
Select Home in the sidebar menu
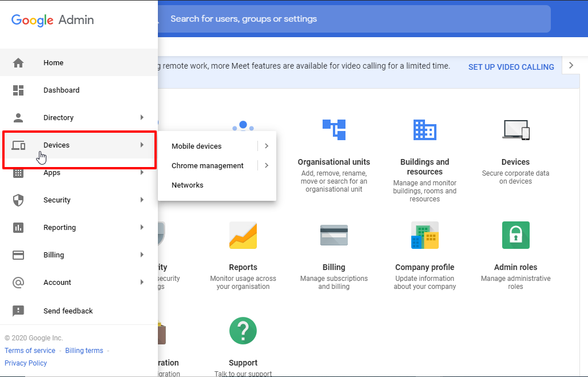[x=79, y=63]
